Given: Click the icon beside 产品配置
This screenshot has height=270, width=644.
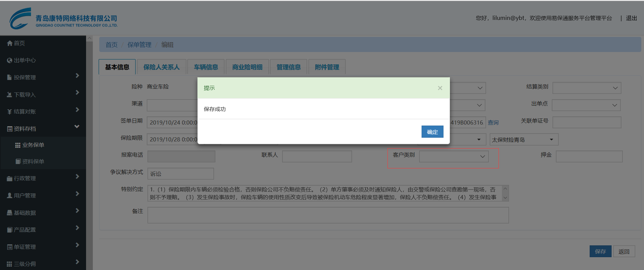Looking at the screenshot, I should [x=10, y=230].
